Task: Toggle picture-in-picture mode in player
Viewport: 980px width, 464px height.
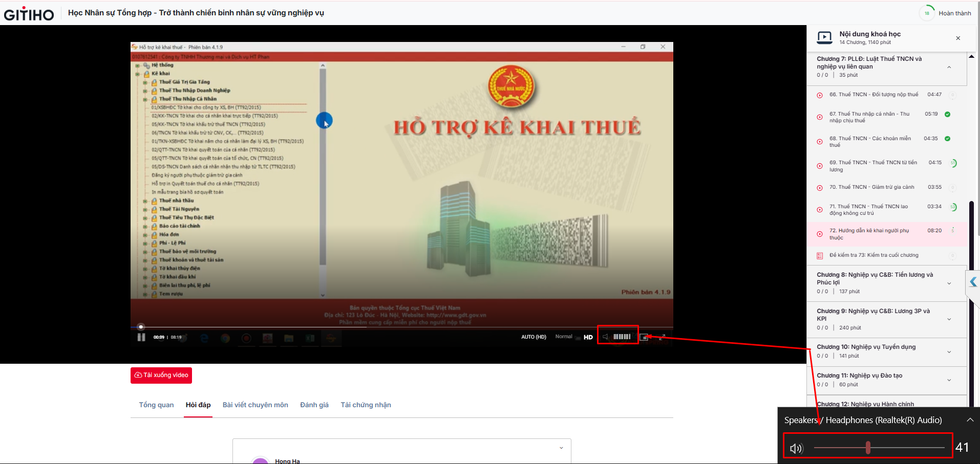Action: point(644,337)
